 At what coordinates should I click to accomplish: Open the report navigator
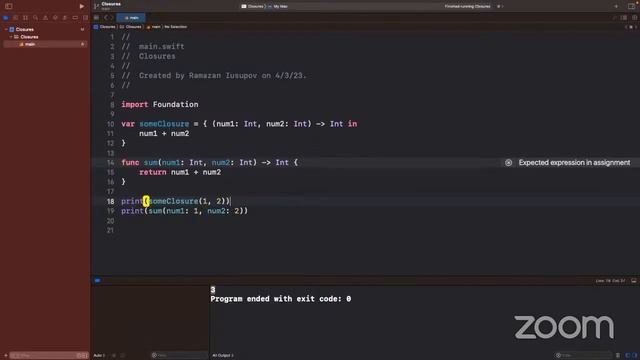(x=85, y=18)
